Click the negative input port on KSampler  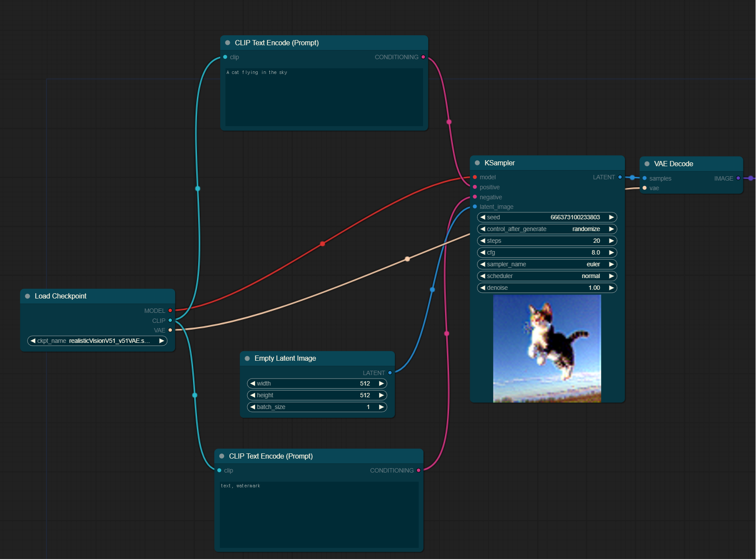[475, 197]
